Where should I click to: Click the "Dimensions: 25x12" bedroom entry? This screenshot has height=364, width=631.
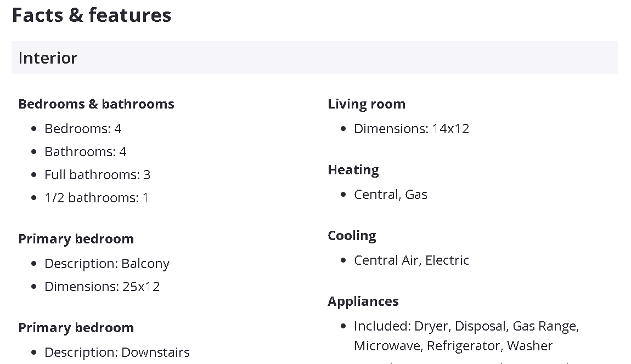coord(102,287)
